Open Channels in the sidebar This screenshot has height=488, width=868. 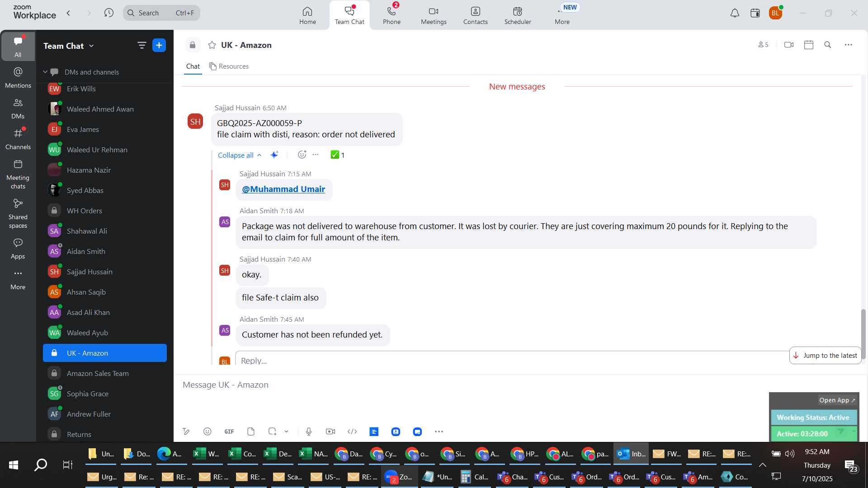click(18, 139)
